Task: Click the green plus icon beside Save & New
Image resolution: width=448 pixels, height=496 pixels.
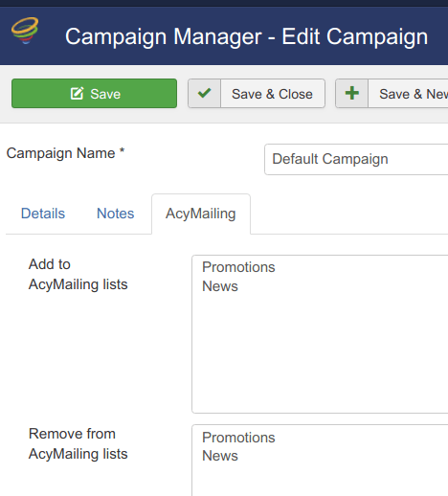Action: (x=352, y=93)
